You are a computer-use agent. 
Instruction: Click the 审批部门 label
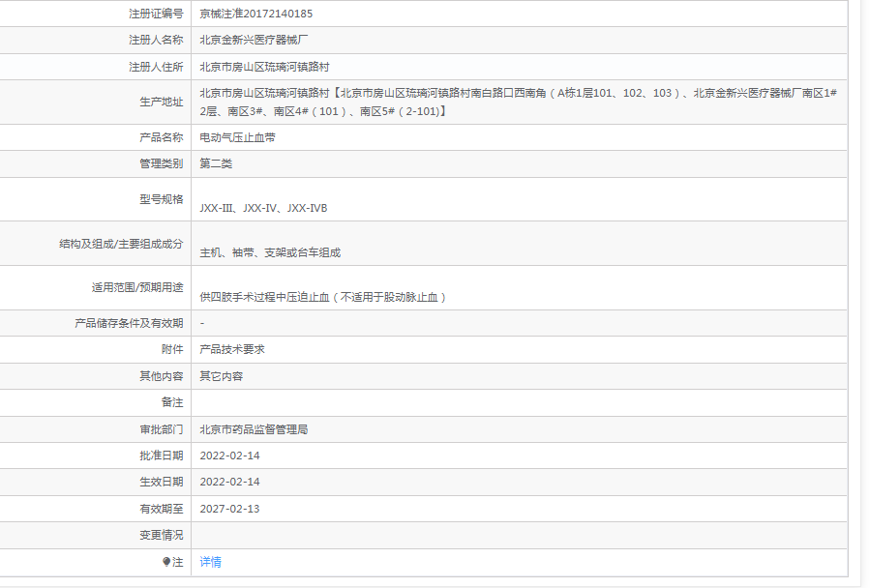(x=162, y=429)
